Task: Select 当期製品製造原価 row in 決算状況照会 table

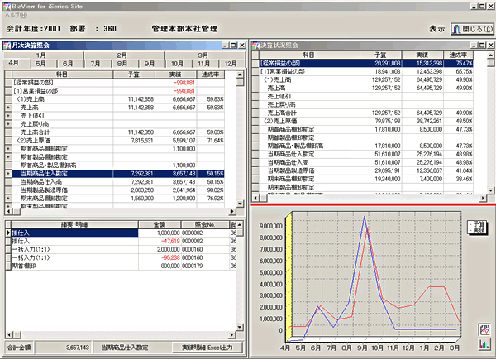Action: 363,171
